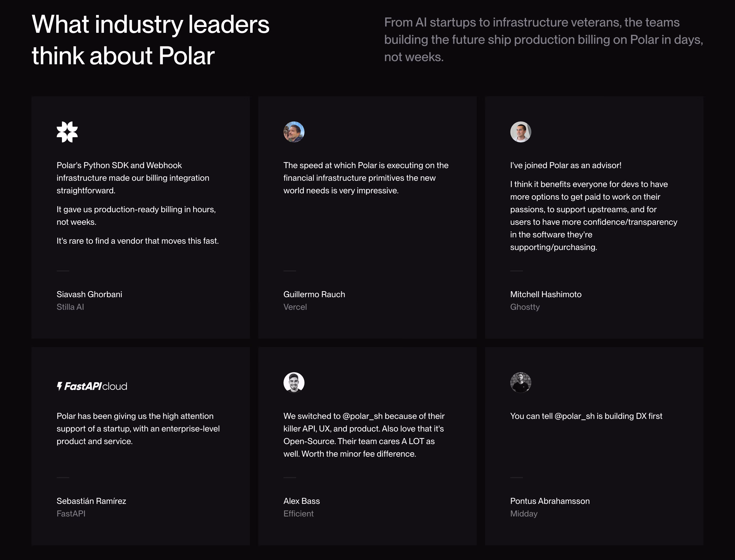Screen dimensions: 735x560
Task: Select the name Pontus Abrahamsson
Action: (550, 501)
